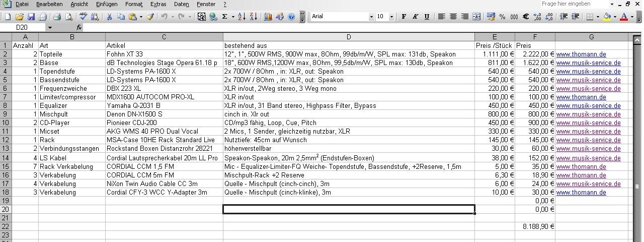Toggle italic (K) formatting
This screenshot has height=242, width=644.
415,17
